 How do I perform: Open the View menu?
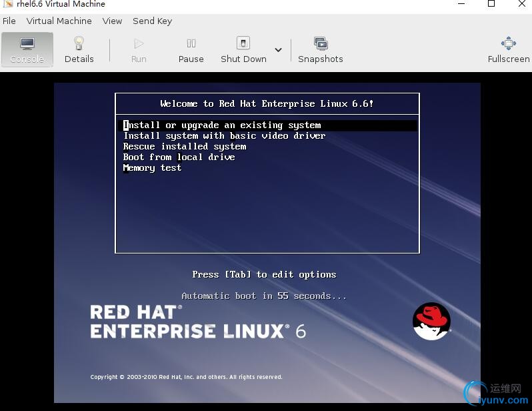coord(112,21)
